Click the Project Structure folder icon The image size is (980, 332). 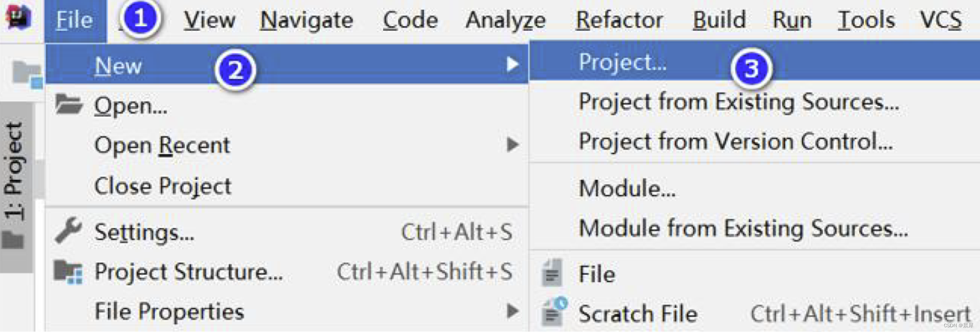[x=68, y=271]
